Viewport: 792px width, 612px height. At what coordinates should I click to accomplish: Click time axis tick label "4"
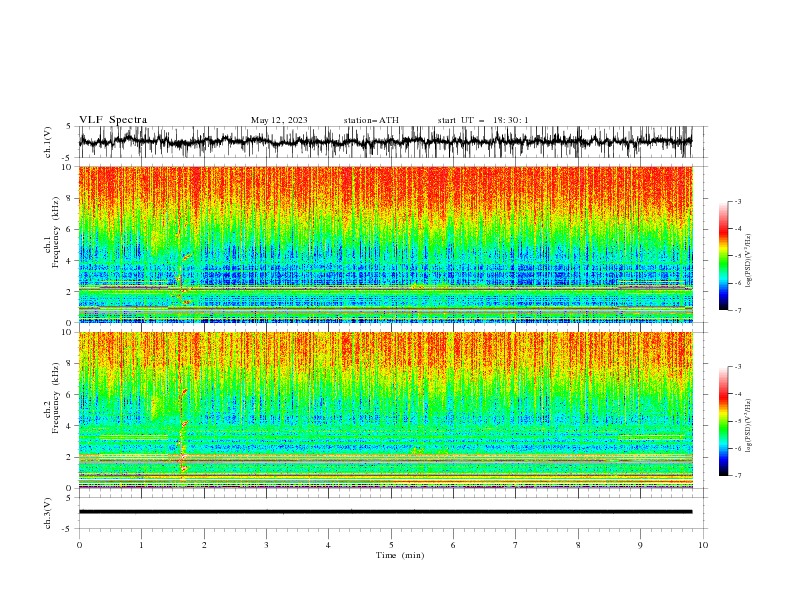[x=329, y=545]
